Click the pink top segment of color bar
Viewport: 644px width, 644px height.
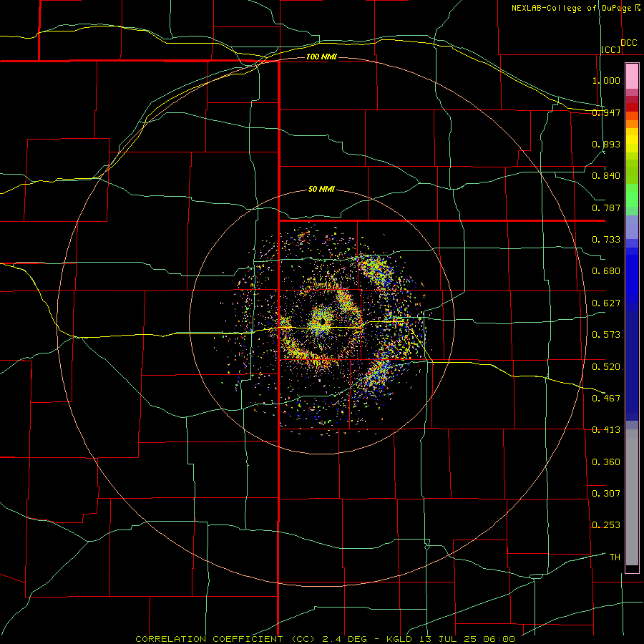pos(632,77)
